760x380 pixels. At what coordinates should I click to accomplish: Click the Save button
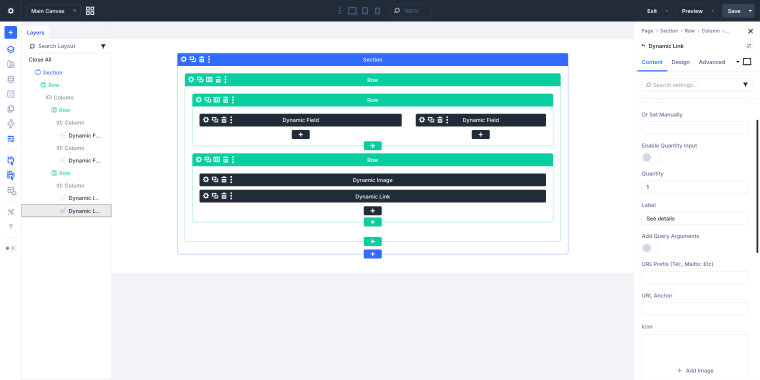tap(734, 11)
